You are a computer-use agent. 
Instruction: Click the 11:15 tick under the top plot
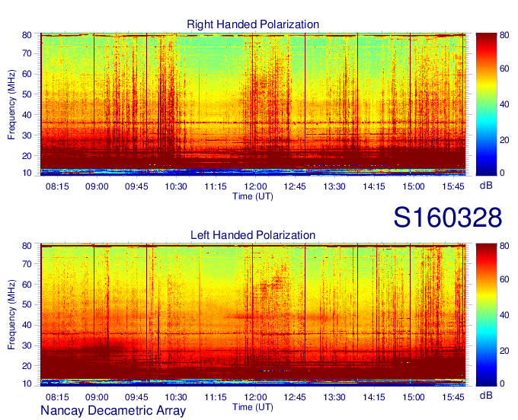coord(216,186)
